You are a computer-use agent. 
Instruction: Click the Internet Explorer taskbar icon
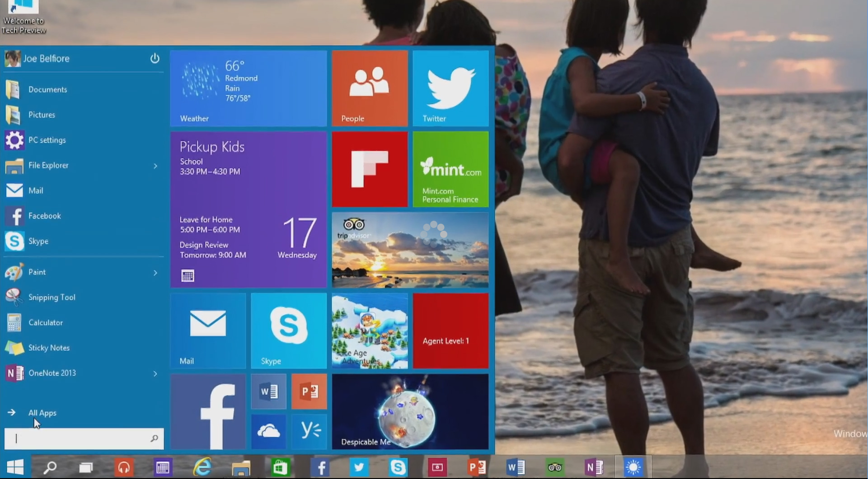202,467
